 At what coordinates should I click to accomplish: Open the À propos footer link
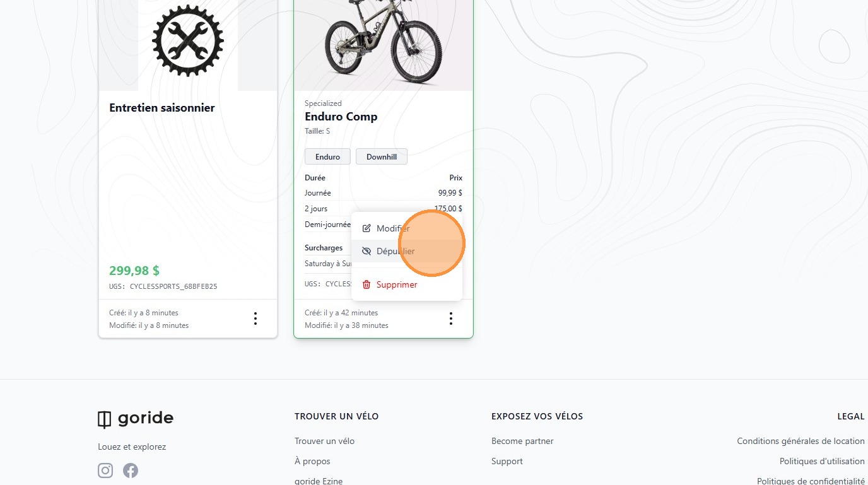[x=312, y=461]
